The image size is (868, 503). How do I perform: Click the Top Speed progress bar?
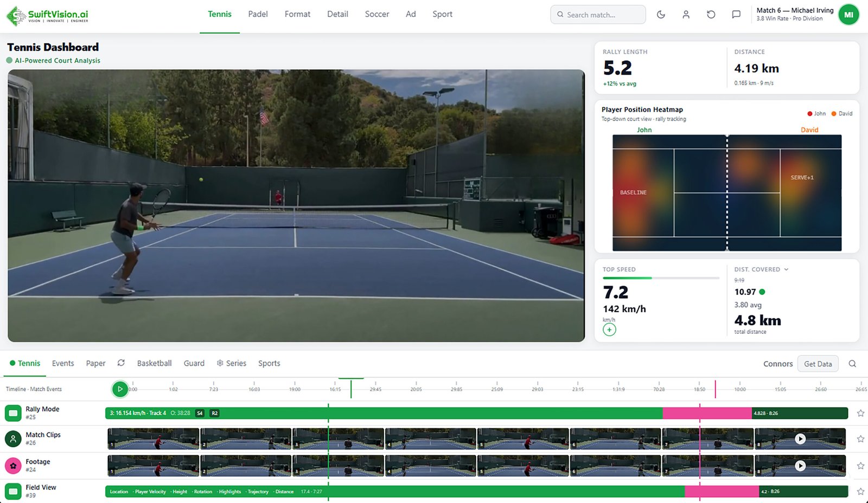click(x=661, y=278)
